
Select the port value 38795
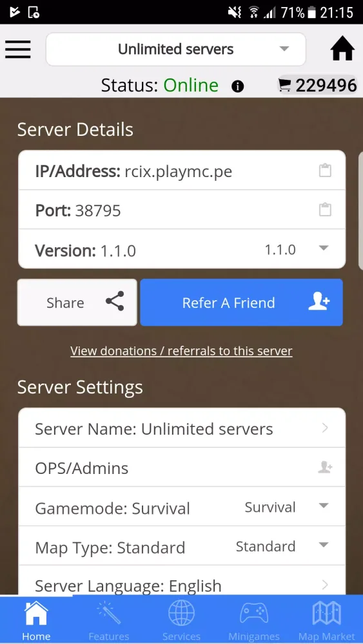pos(98,211)
